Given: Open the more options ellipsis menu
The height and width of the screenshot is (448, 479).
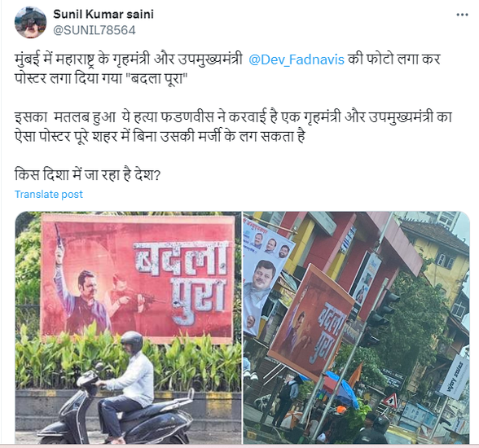Looking at the screenshot, I should 462,15.
